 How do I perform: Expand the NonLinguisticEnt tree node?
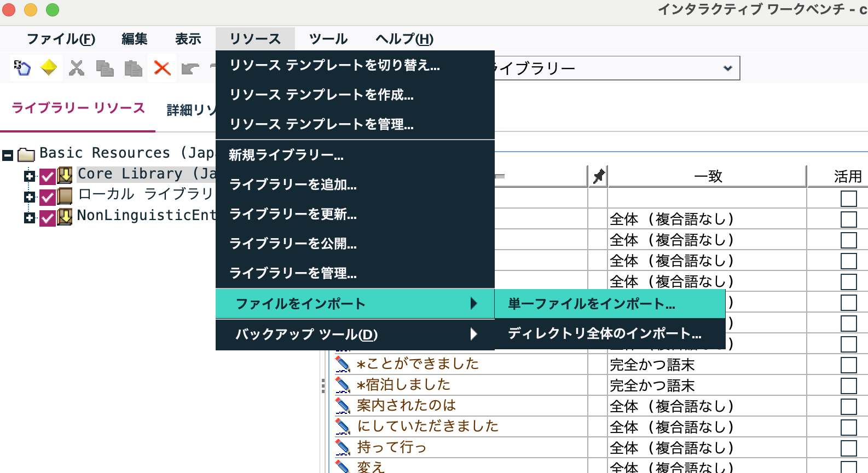pos(30,218)
